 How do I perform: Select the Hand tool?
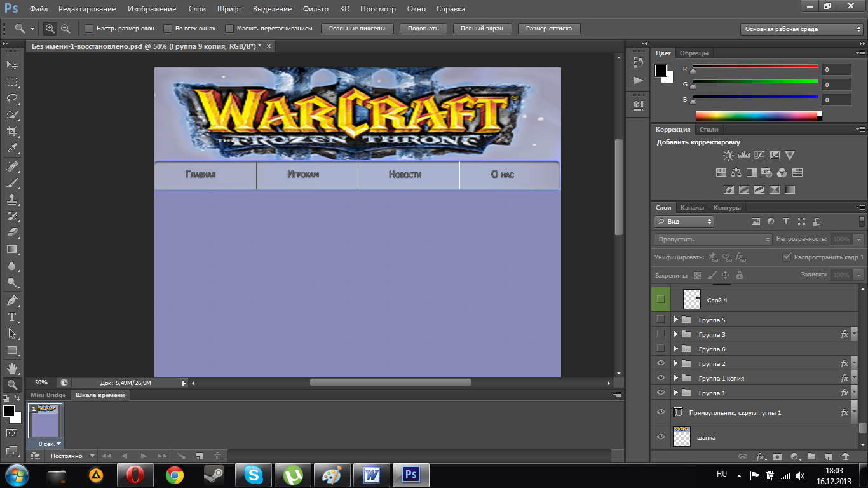(x=12, y=368)
